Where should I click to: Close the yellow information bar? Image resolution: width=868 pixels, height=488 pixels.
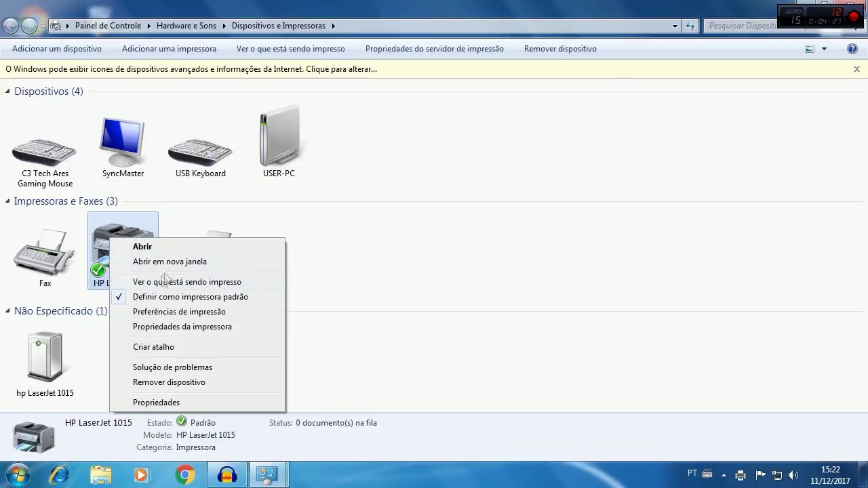tap(856, 69)
